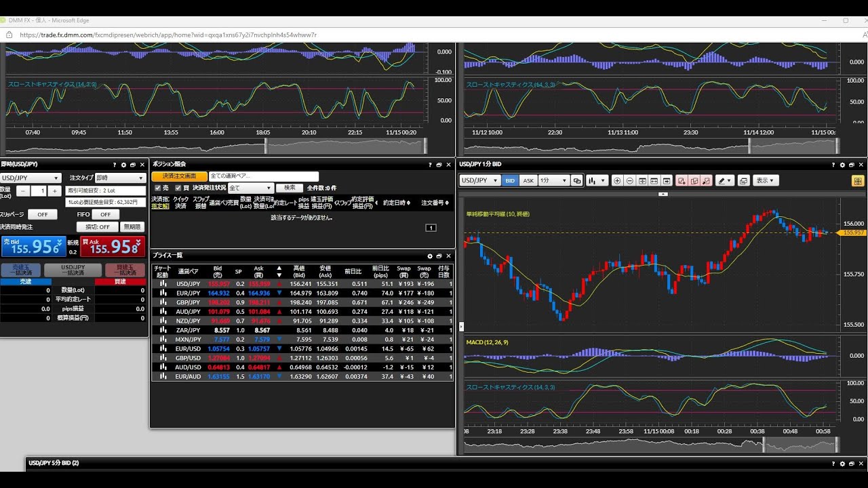Switch chart to BID price
868x488 pixels.
point(510,181)
